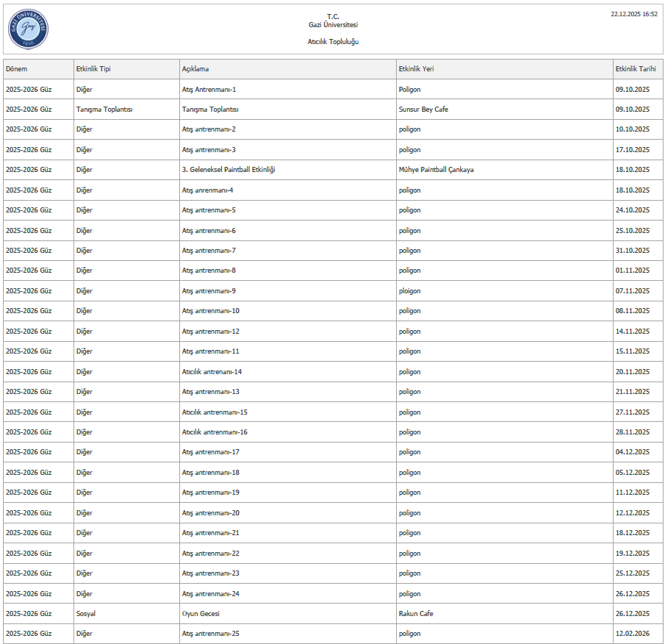Select the Rakun Cafe location cell
The height and width of the screenshot is (644, 665).
click(x=416, y=613)
